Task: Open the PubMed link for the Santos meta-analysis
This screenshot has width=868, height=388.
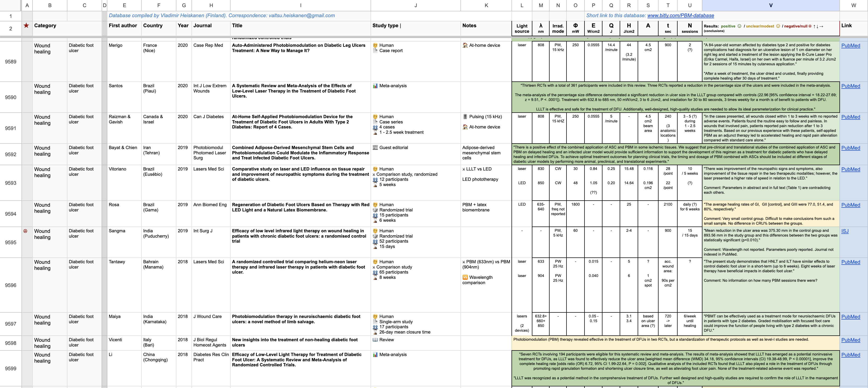Action: coord(851,86)
